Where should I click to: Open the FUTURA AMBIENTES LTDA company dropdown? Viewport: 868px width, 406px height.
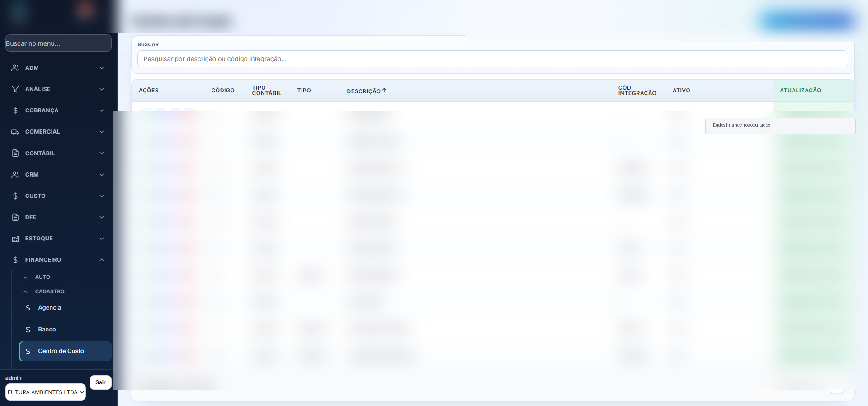click(x=46, y=392)
